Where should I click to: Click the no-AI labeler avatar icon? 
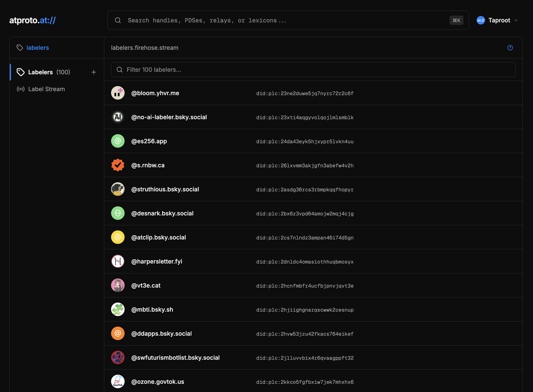pyautogui.click(x=118, y=117)
